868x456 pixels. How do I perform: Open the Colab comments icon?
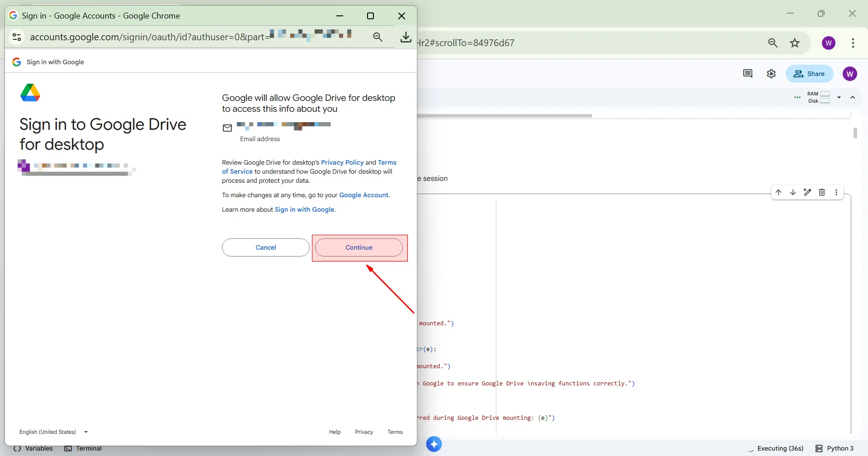click(x=748, y=74)
